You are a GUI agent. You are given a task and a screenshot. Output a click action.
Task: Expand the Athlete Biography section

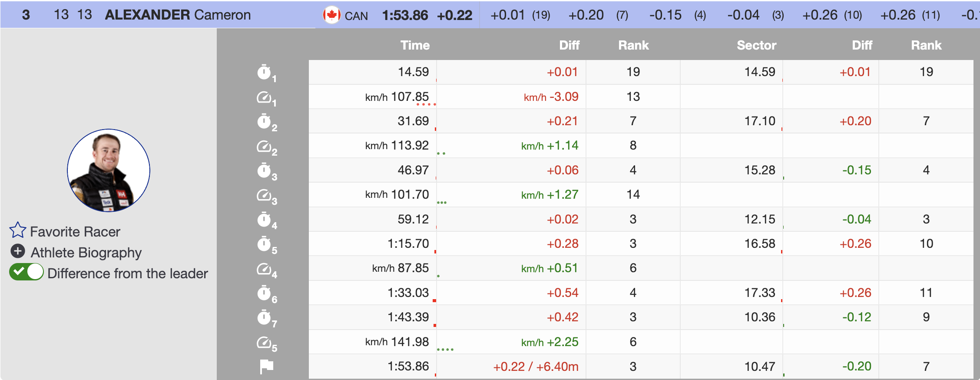18,251
